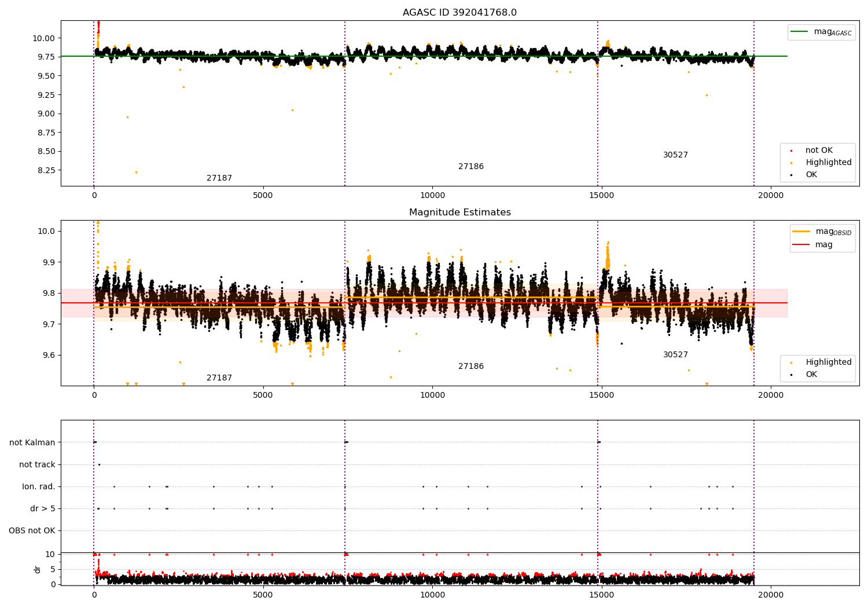Click the 'Ion. rad.' axis label
This screenshot has width=868, height=608.
pos(39,486)
